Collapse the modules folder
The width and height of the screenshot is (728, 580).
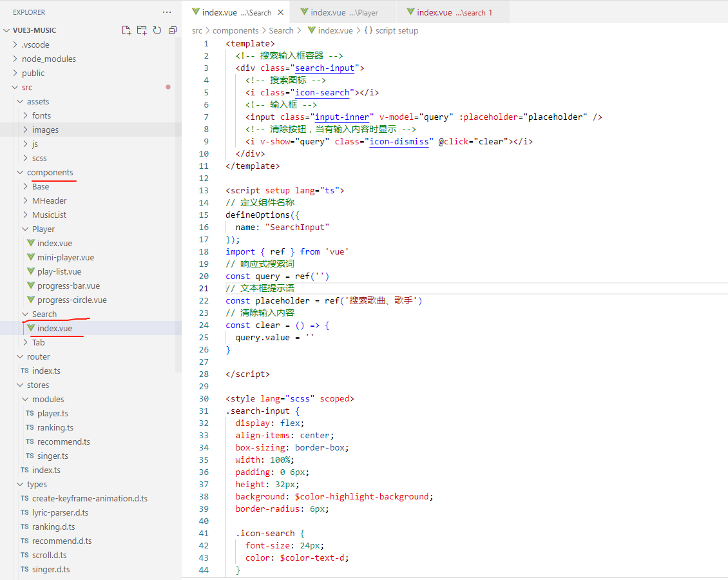click(48, 399)
